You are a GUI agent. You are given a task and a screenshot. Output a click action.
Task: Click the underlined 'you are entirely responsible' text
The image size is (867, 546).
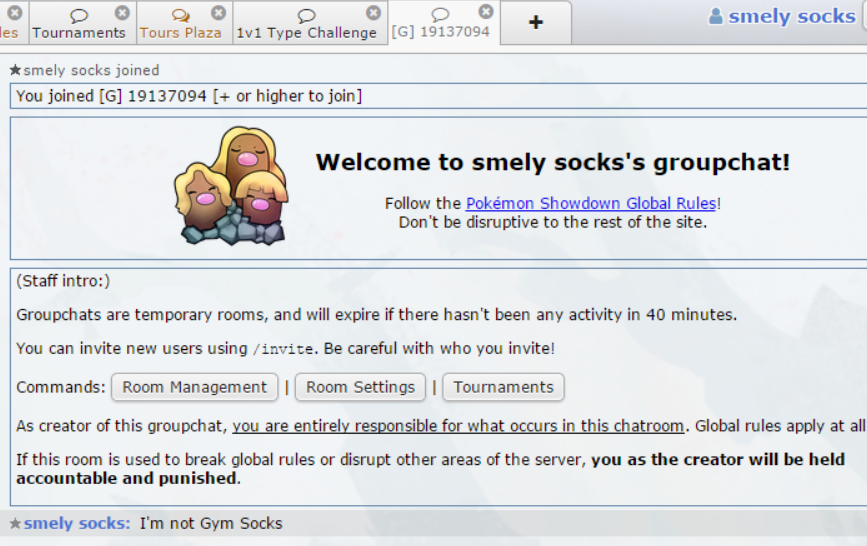point(458,426)
